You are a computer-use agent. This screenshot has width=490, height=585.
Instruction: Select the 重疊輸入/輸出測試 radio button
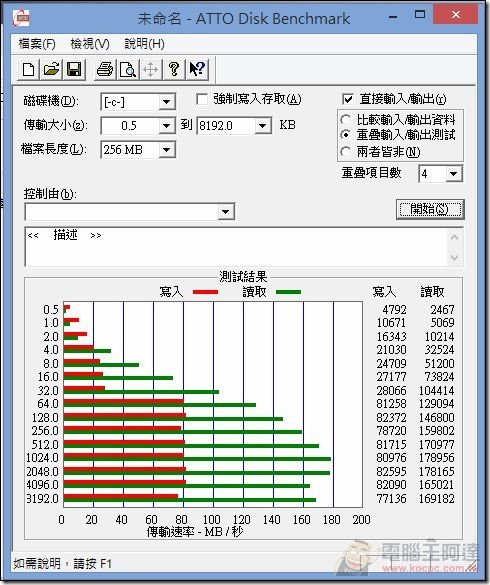tap(346, 135)
